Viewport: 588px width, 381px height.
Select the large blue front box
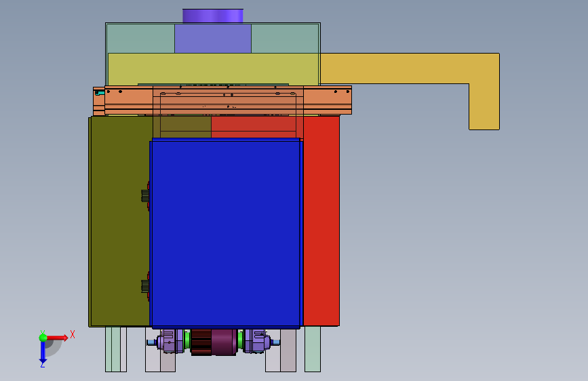[226, 233]
